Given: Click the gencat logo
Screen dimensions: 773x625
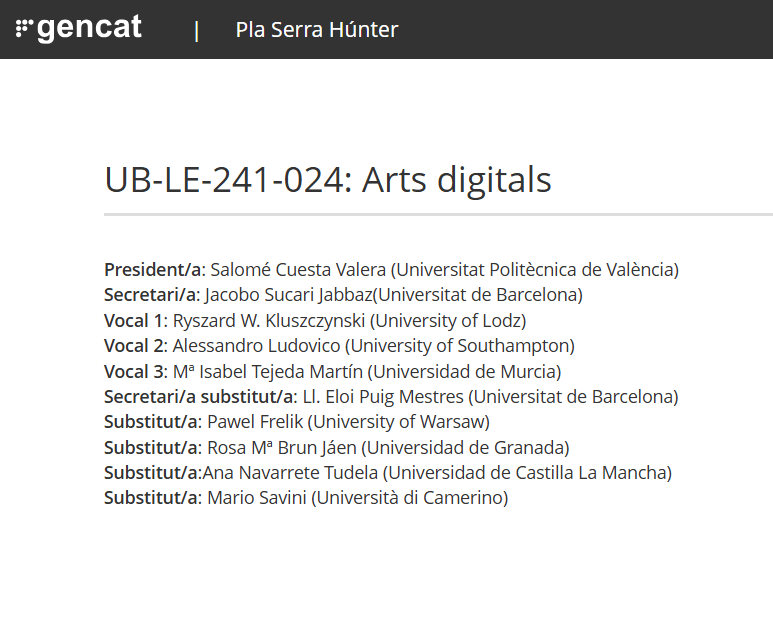Looking at the screenshot, I should click(x=79, y=29).
